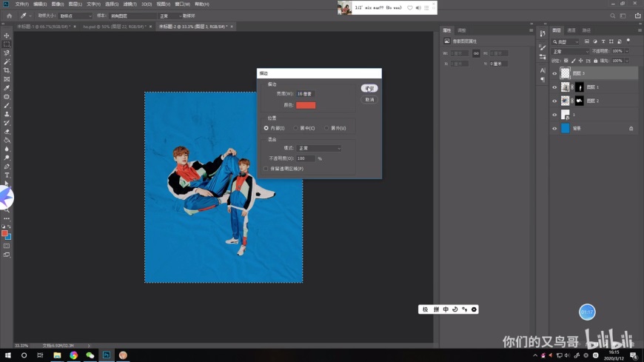This screenshot has height=362, width=644.
Task: Select the Lasso tool
Action: tap(7, 53)
